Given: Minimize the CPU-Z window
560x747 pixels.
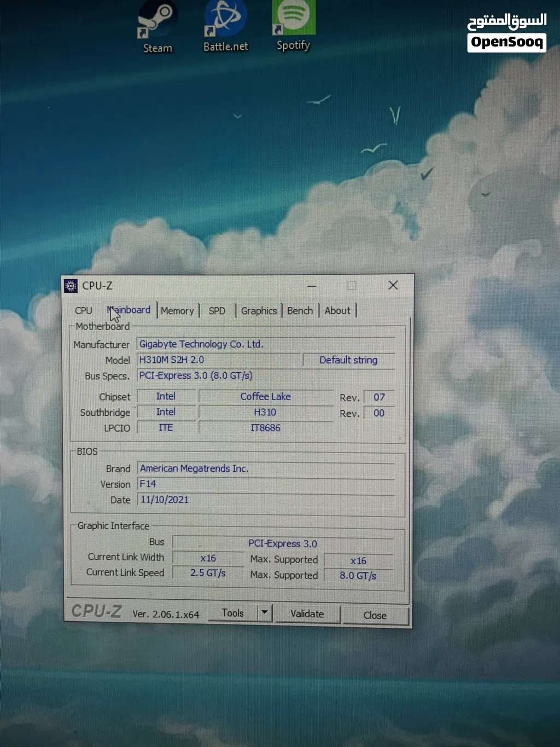Looking at the screenshot, I should [x=312, y=286].
